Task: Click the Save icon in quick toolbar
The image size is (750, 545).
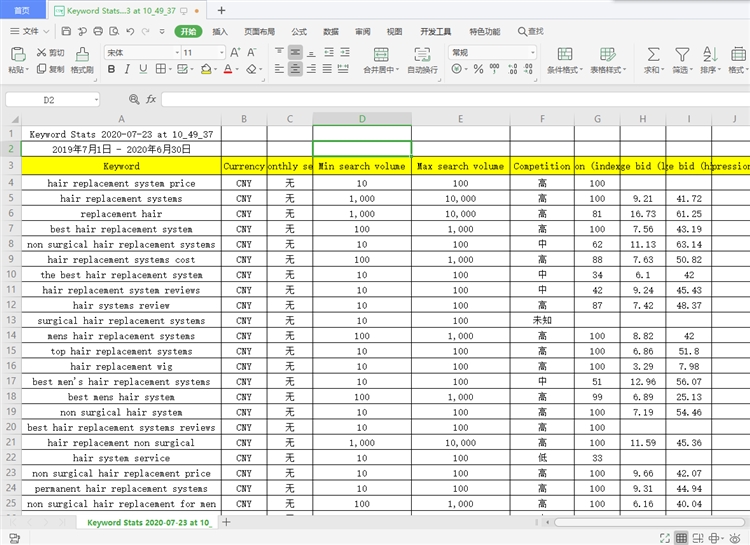Action: [67, 31]
